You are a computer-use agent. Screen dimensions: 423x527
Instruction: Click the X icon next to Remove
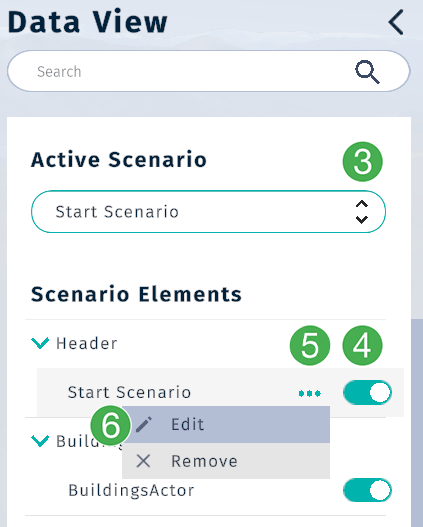pyautogui.click(x=143, y=461)
